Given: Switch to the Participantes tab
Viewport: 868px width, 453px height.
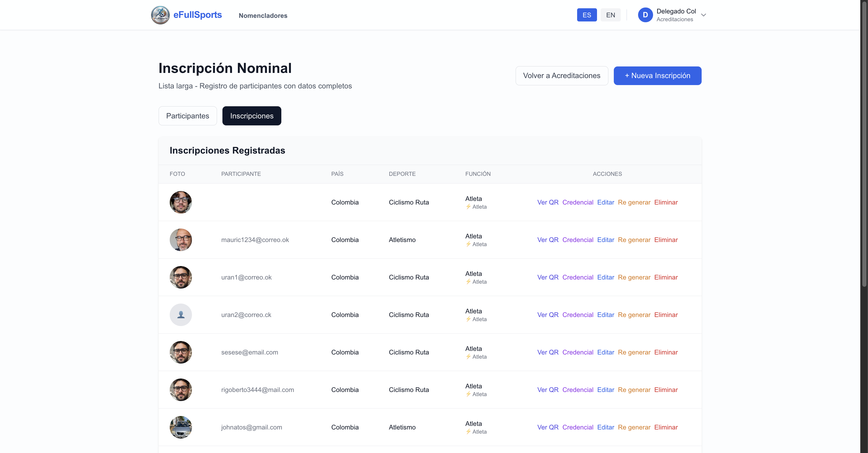Looking at the screenshot, I should (x=187, y=116).
